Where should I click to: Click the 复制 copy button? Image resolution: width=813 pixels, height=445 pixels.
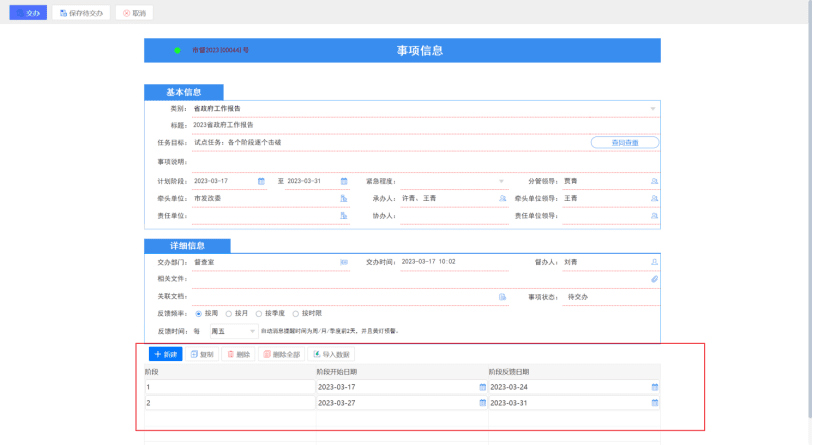click(202, 354)
